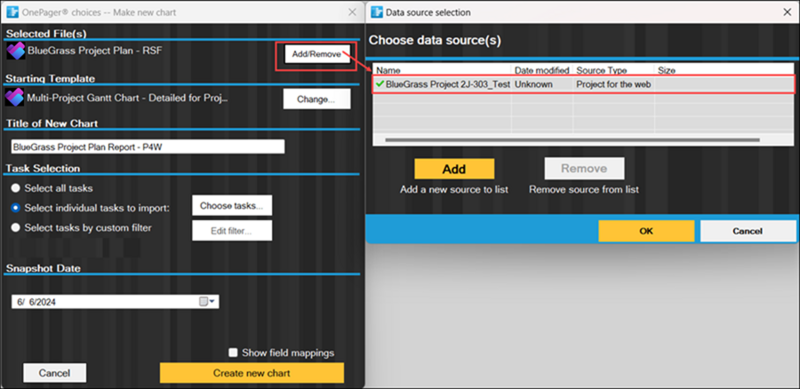Click BlueGrass Project Plan - RSF file name
Viewport: 800px width, 389px height.
[95, 51]
